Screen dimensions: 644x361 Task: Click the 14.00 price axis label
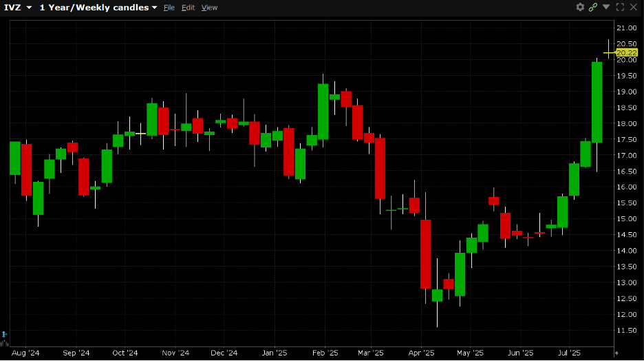(626, 251)
